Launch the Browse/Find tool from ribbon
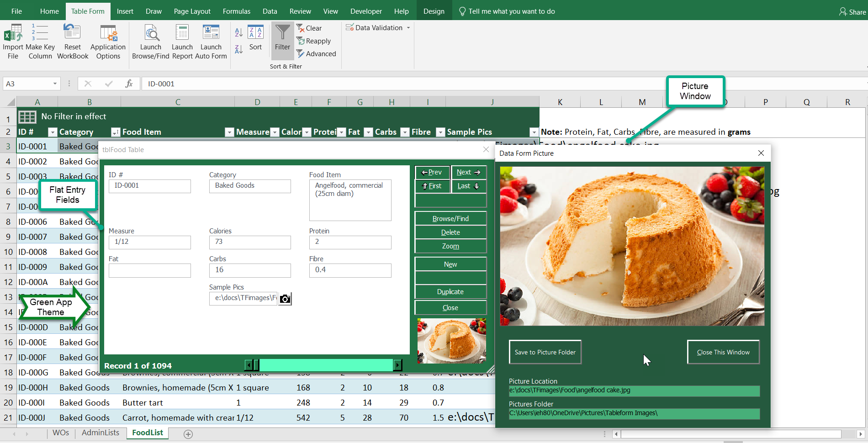This screenshot has width=868, height=443. (150, 41)
